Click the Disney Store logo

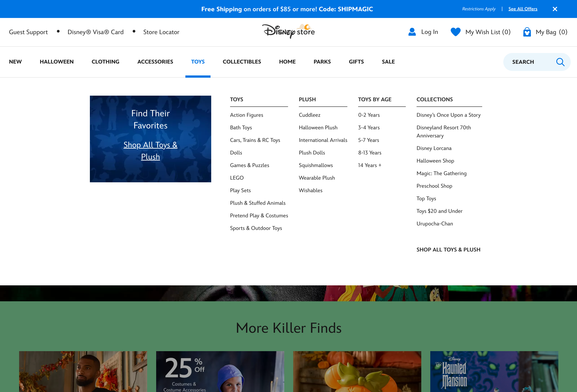[288, 32]
